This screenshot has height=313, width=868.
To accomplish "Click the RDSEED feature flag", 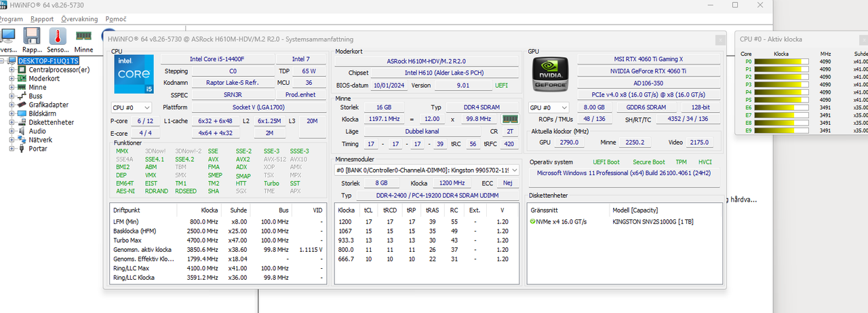I will point(186,191).
